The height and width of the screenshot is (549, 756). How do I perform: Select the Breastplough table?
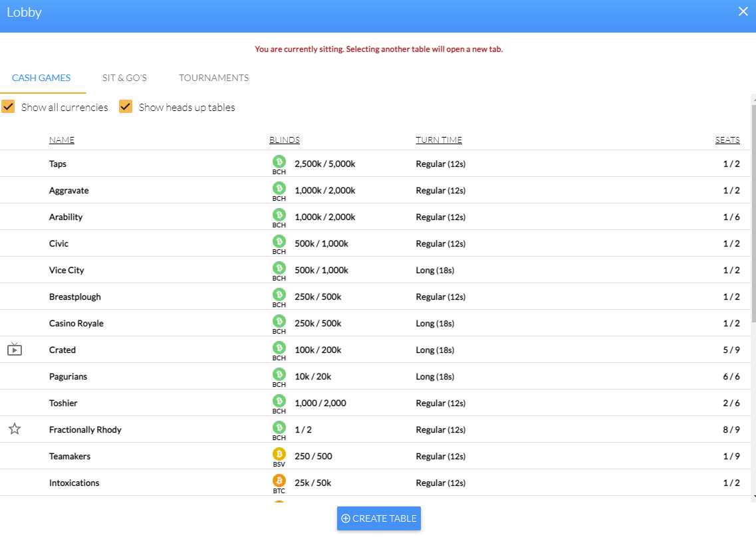pyautogui.click(x=75, y=297)
